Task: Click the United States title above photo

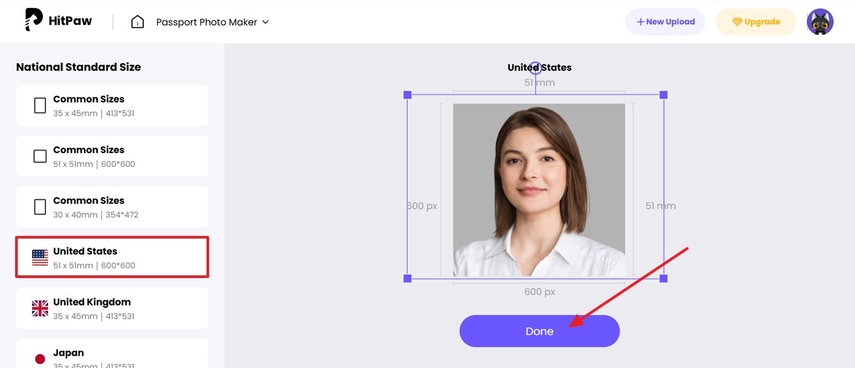Action: click(x=539, y=68)
